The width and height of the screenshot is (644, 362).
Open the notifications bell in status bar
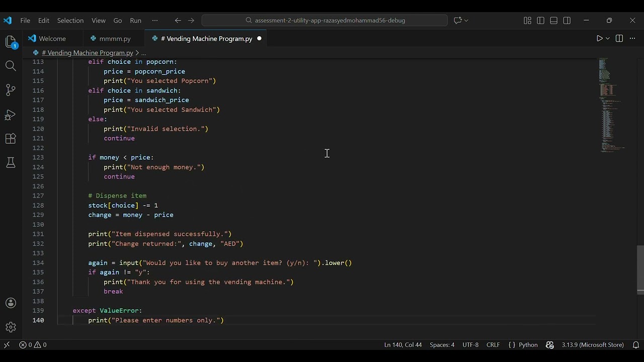pyautogui.click(x=635, y=345)
